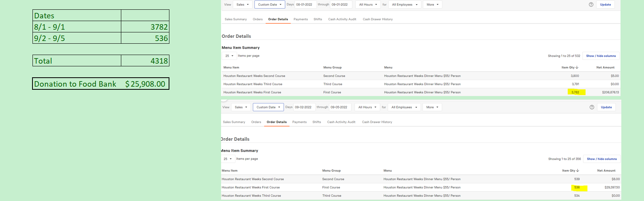Select highlighted 536 Item Qty cell in report
Image resolution: width=644 pixels, height=201 pixels.
tap(578, 188)
